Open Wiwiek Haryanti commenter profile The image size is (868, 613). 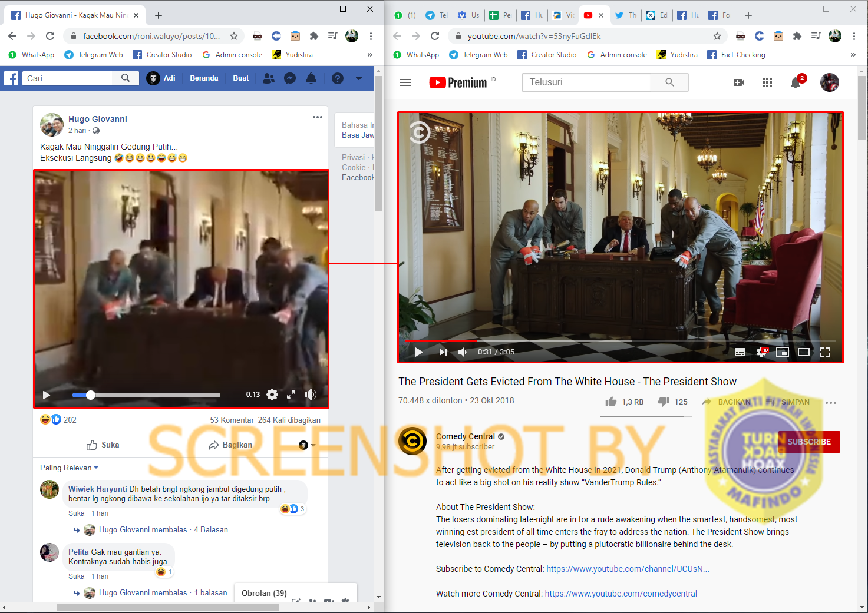[x=97, y=489]
